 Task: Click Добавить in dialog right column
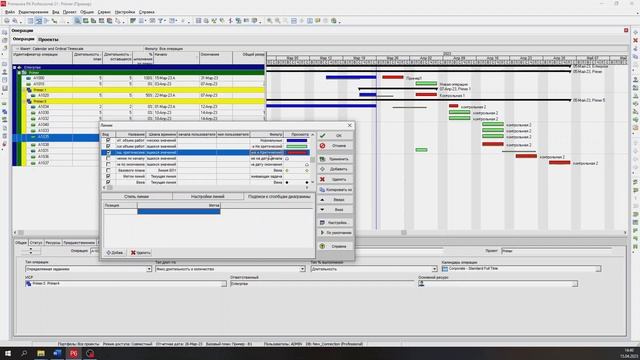[x=335, y=169]
